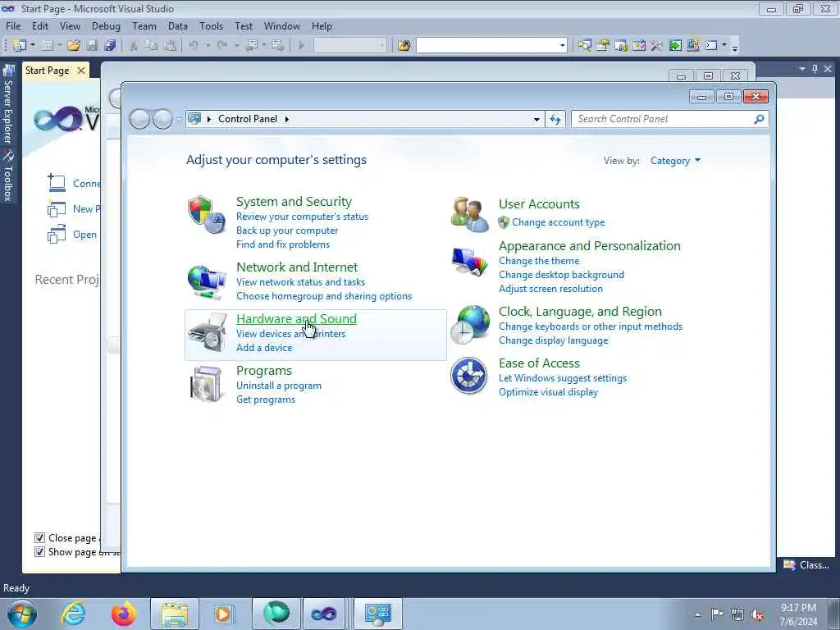Open Internet Explorer from the taskbar

click(73, 614)
